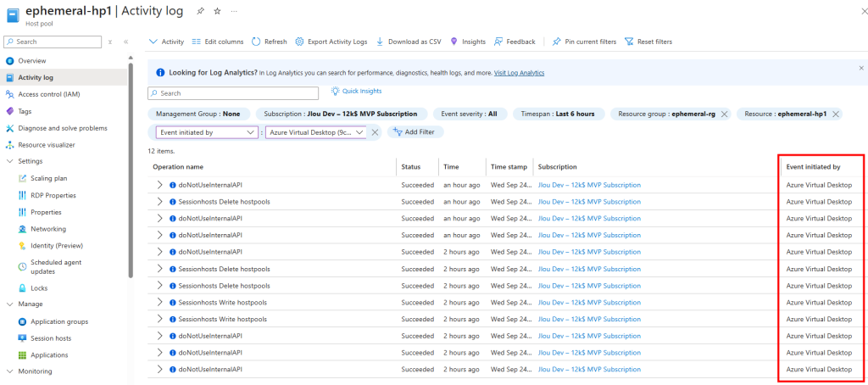Click Export Activity Logs gear icon
This screenshot has width=868, height=385.
[x=300, y=42]
